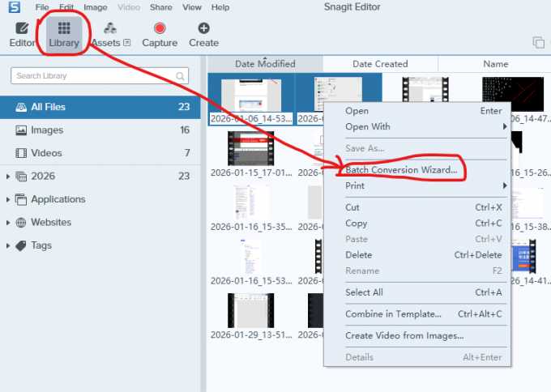551x392 pixels.
Task: Select thumbnail 2026-01-29_13-51
Action: point(251,311)
